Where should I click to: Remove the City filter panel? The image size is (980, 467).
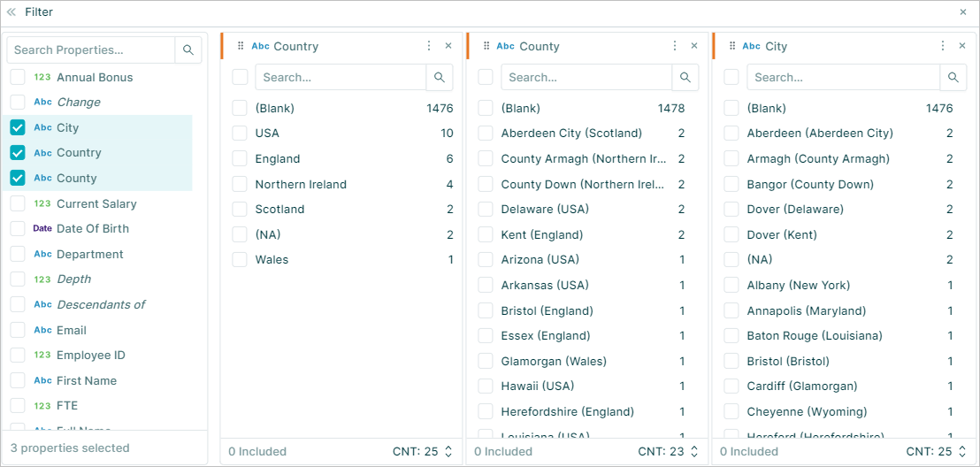coord(962,46)
